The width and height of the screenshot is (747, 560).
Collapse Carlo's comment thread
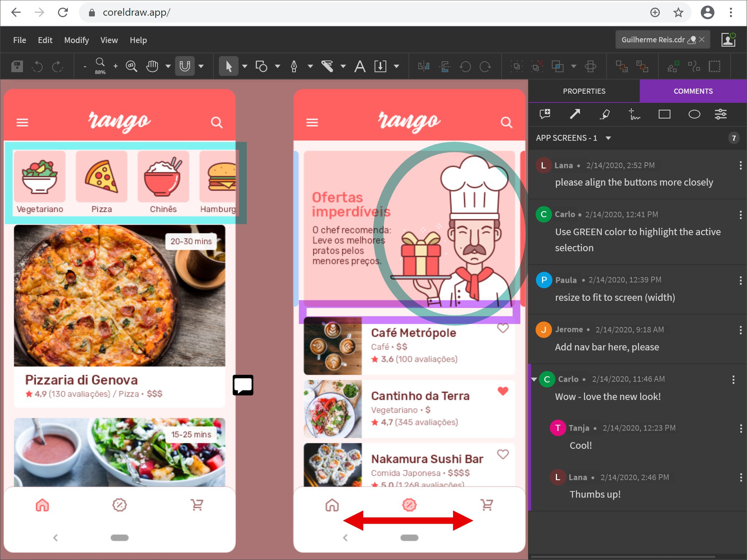point(534,380)
